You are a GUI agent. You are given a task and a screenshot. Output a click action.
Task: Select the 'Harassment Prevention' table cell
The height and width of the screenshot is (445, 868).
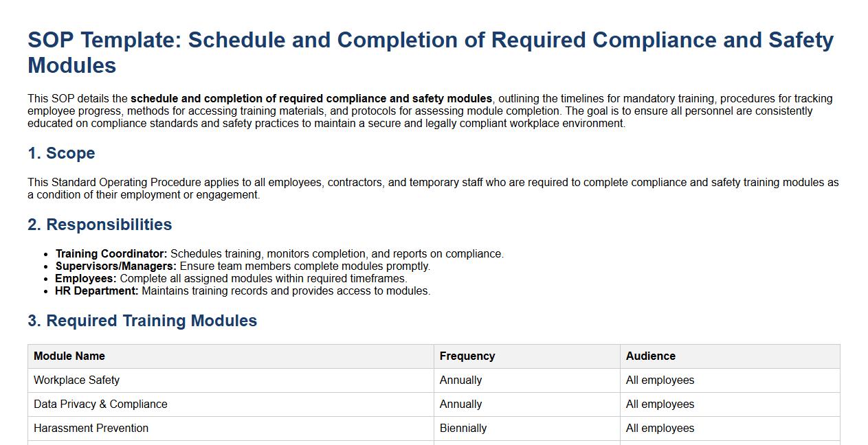coord(91,429)
